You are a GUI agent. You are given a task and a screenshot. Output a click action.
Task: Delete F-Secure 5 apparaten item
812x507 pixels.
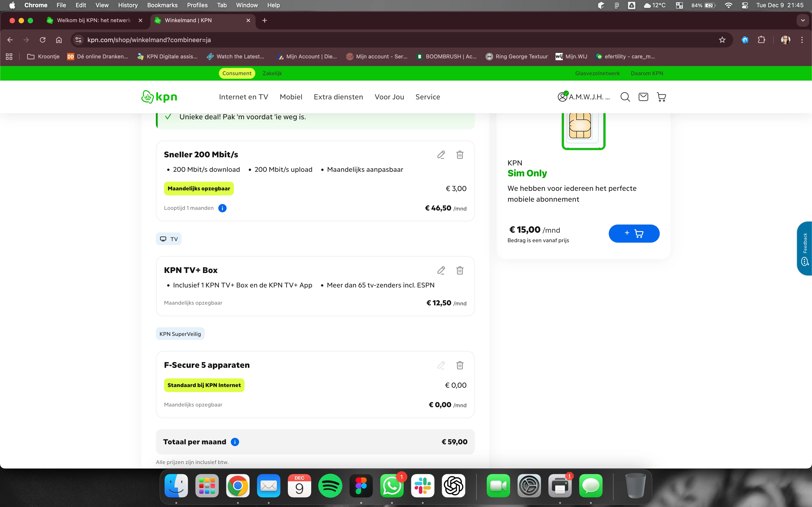click(x=460, y=365)
